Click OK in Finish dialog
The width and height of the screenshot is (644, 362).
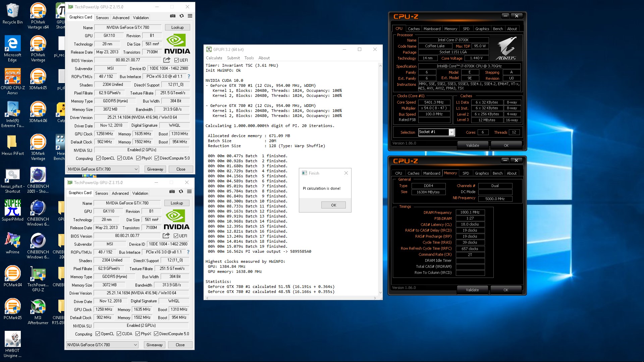coord(333,205)
